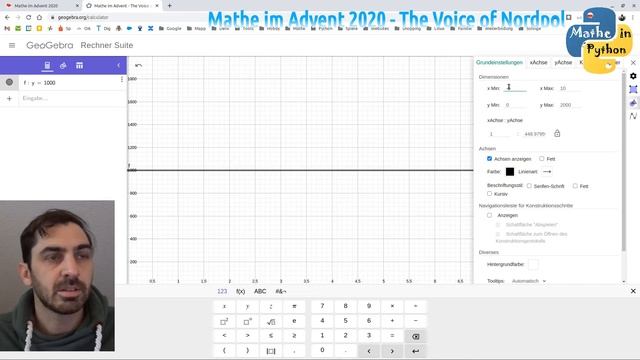This screenshot has width=640, height=360.
Task: Open black axis color swatch
Action: pos(510,171)
